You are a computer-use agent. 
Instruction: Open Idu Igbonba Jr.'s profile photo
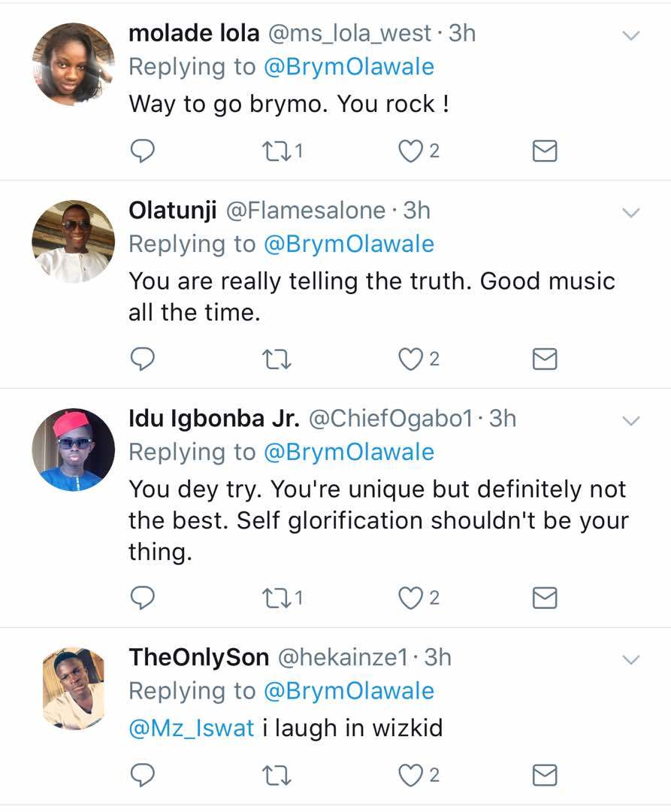(x=73, y=450)
